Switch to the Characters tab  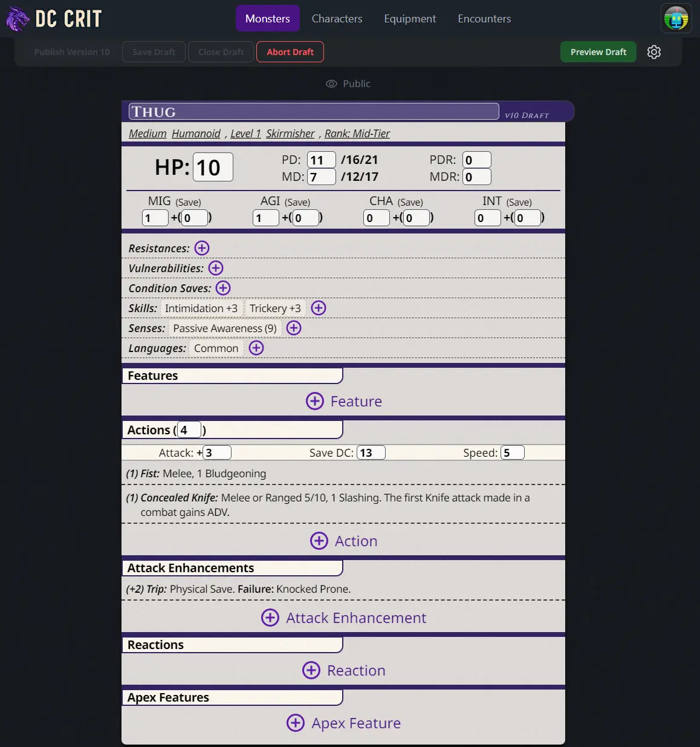point(337,18)
